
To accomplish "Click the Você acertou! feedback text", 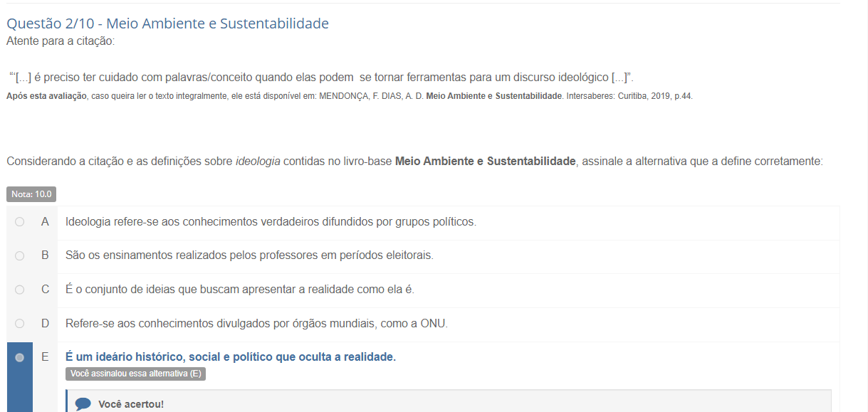I will pos(131,404).
